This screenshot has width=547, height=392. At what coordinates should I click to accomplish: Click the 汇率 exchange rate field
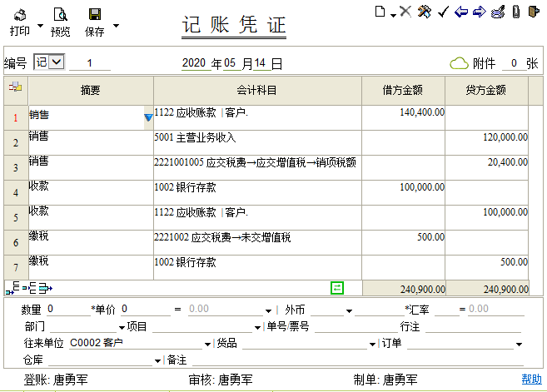click(447, 310)
